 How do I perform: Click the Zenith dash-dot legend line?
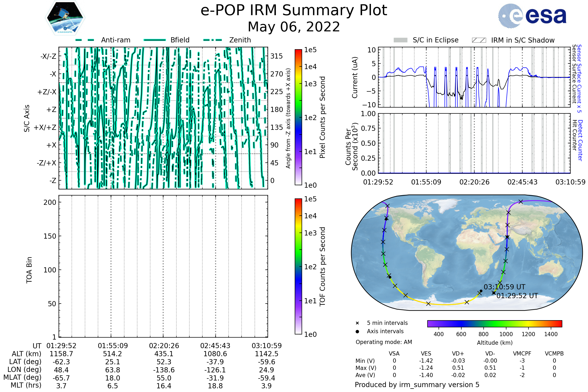pos(213,40)
